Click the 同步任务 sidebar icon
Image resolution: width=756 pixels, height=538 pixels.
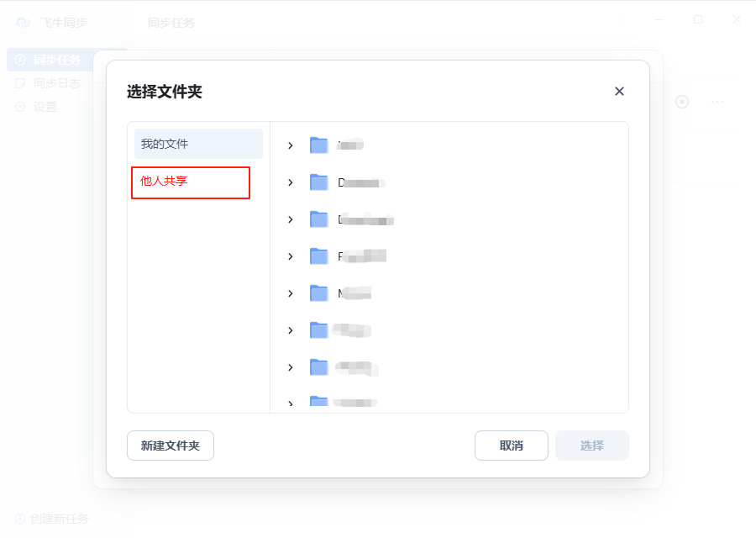[x=20, y=60]
